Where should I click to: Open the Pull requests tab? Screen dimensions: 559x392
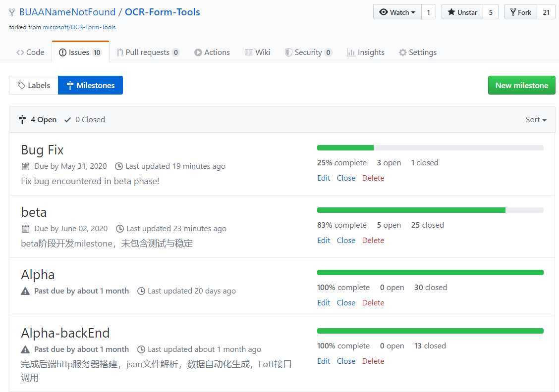pos(148,52)
